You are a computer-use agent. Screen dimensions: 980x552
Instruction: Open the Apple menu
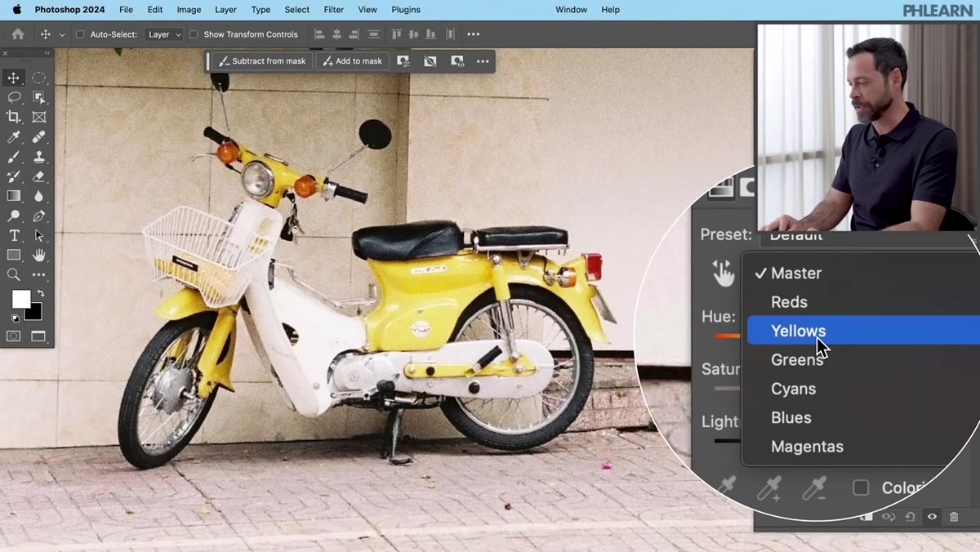point(17,10)
